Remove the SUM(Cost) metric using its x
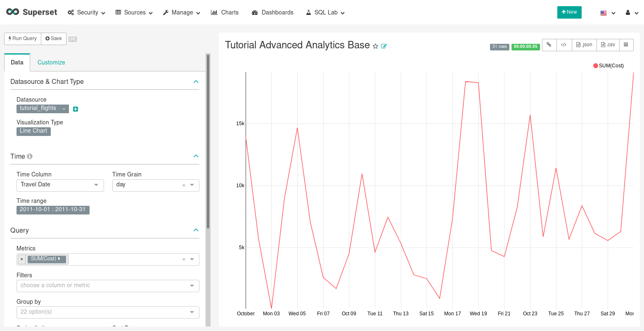The image size is (644, 331). (22, 259)
